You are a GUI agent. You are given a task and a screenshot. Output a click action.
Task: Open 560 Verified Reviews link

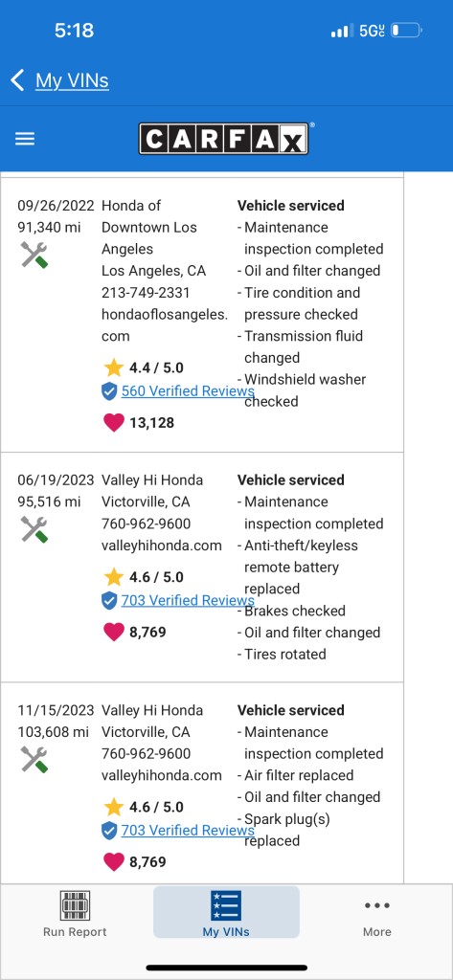188,391
